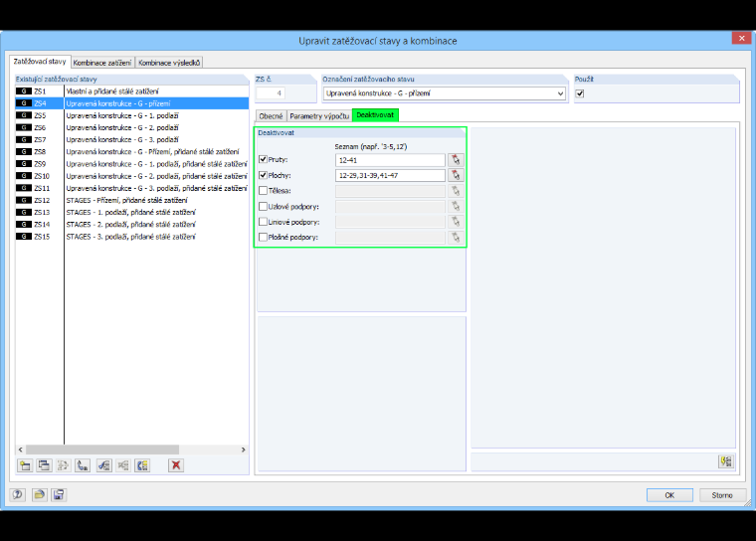The image size is (756, 541).
Task: Click the Plochy list field 12-29,31-39,41-47
Action: (x=390, y=175)
